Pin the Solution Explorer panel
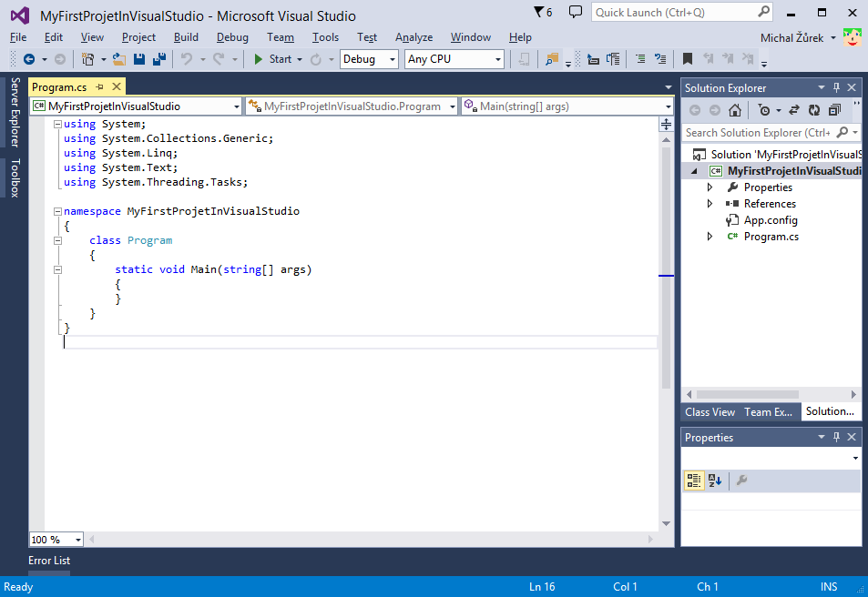Image resolution: width=868 pixels, height=597 pixels. click(835, 87)
